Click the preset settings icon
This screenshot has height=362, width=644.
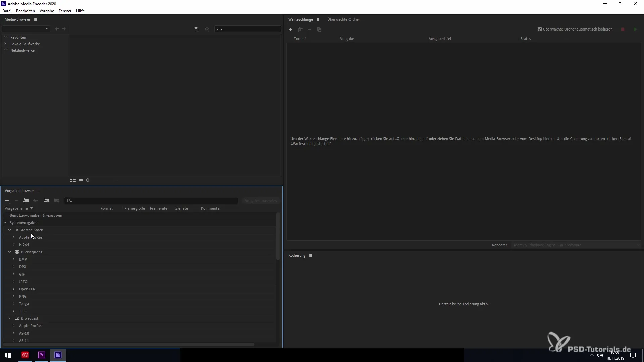click(x=35, y=201)
